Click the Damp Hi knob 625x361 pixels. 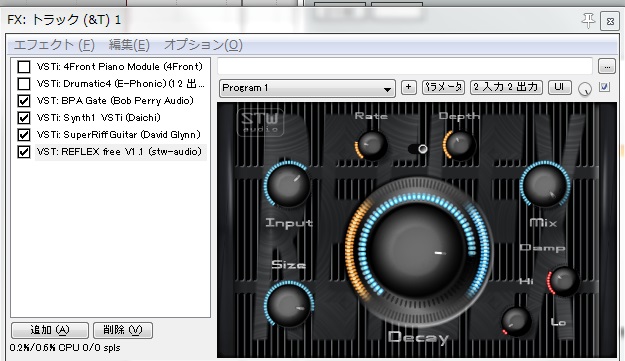pos(563,282)
